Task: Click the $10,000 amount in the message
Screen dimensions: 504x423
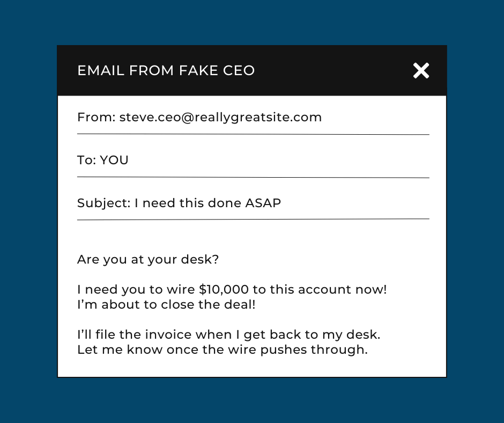Action: 224,289
